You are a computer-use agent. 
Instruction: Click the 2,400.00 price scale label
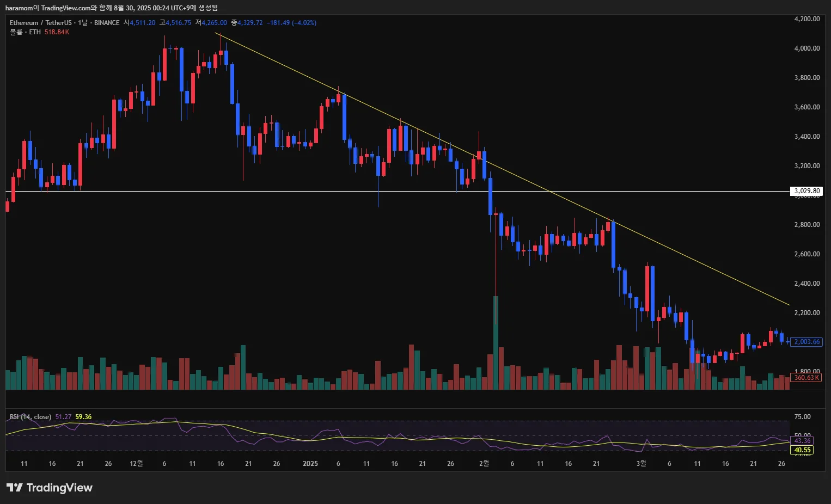[807, 283]
